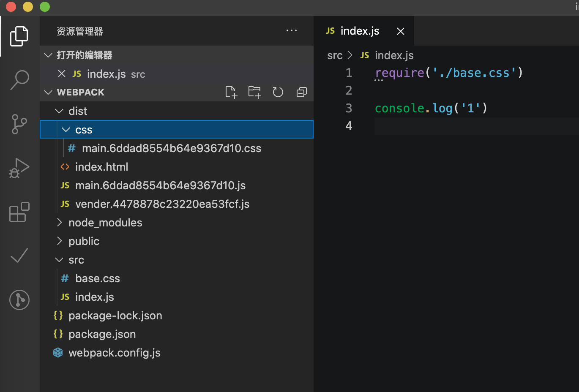
Task: Open the explorer more actions ellipsis
Action: pyautogui.click(x=292, y=30)
